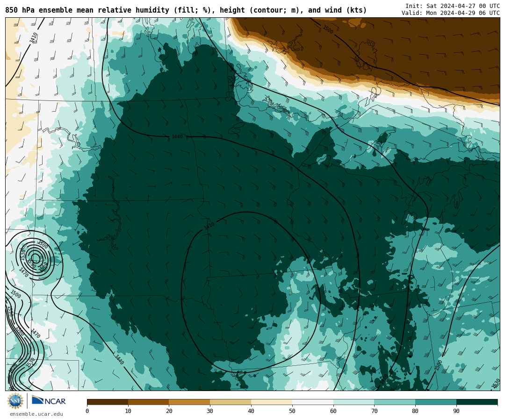The image size is (505, 420).
Task: Click the 1440 contour label at top center
Action: coord(177,136)
